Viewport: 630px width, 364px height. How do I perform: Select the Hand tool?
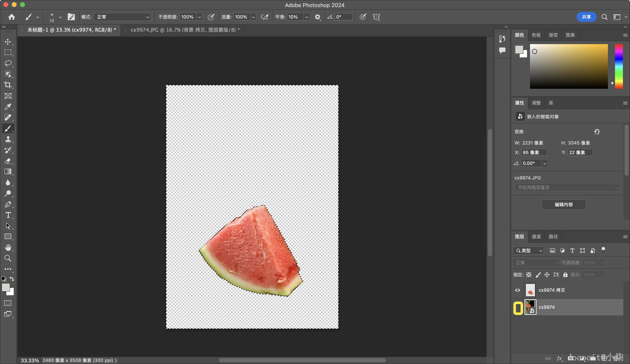[8, 247]
